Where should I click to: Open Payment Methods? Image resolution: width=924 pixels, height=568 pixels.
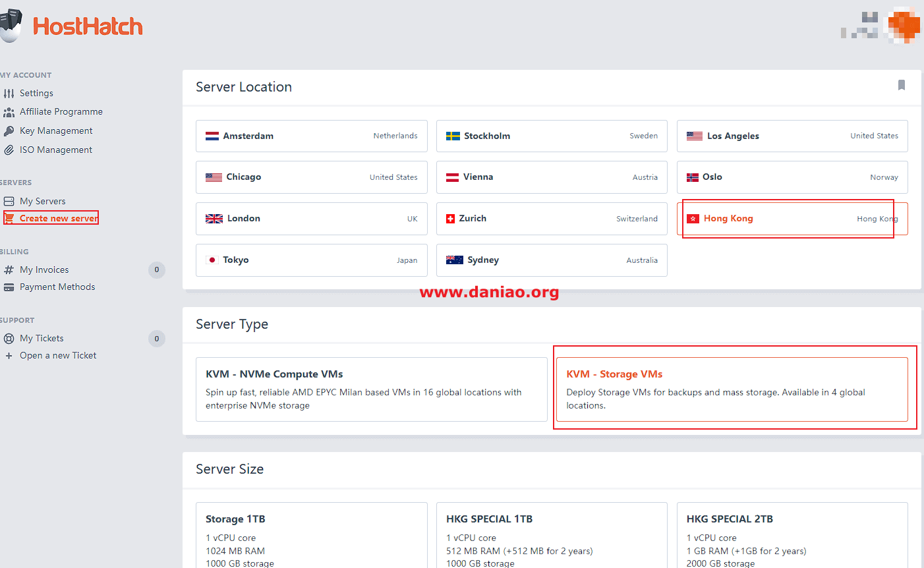[57, 287]
